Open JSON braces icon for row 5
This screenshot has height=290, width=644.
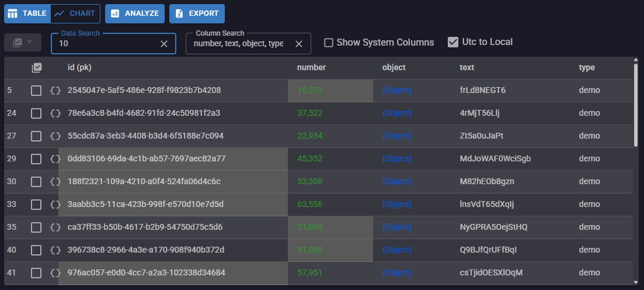[x=55, y=91]
